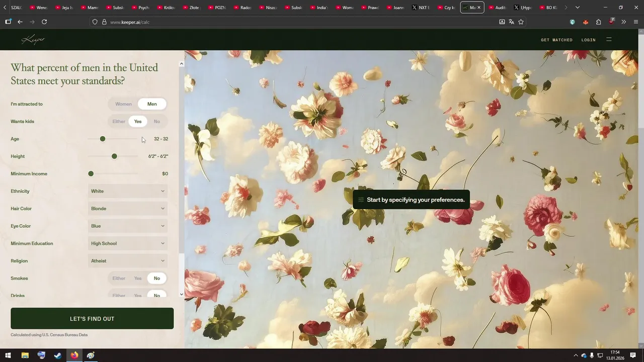Click the GET MATCHED link
Viewport: 644px width, 362px height.
pos(556,40)
